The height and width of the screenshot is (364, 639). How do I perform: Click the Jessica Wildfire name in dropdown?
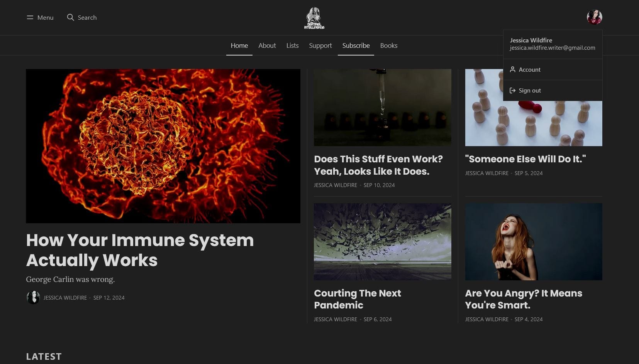click(531, 40)
